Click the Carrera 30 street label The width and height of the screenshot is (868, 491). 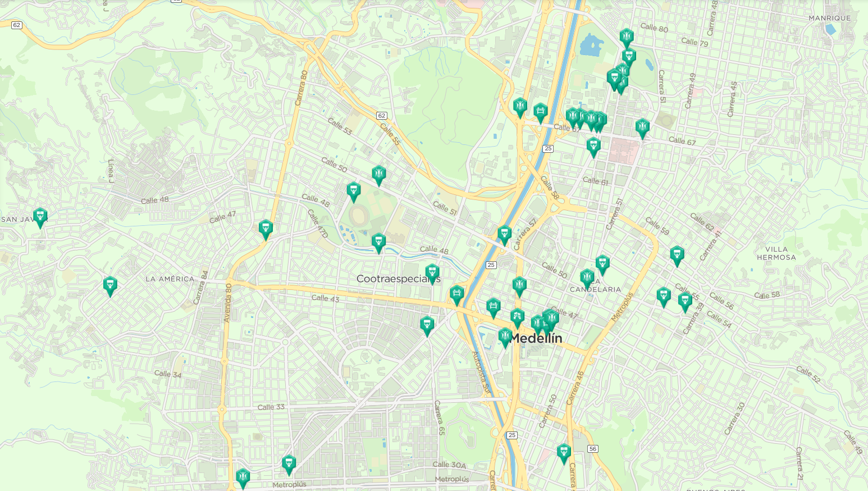click(x=735, y=419)
